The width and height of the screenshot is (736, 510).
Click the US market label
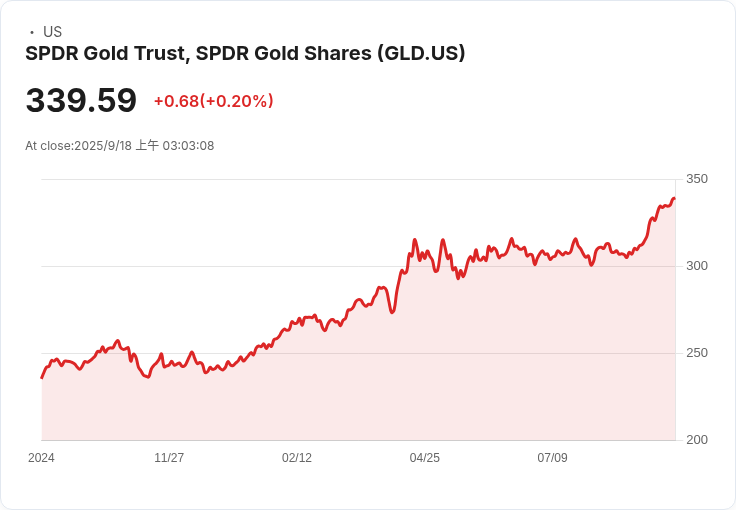[53, 32]
